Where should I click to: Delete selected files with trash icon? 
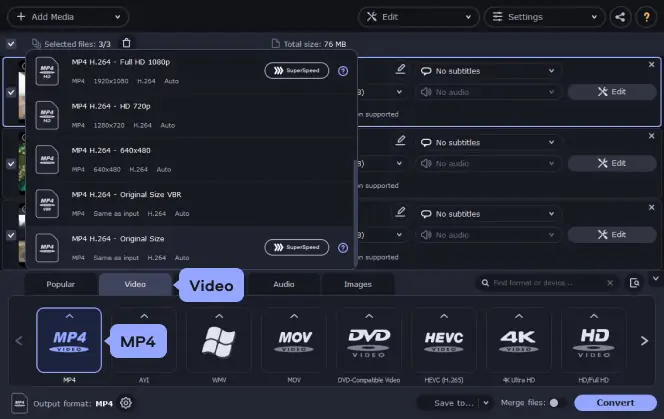click(x=127, y=43)
